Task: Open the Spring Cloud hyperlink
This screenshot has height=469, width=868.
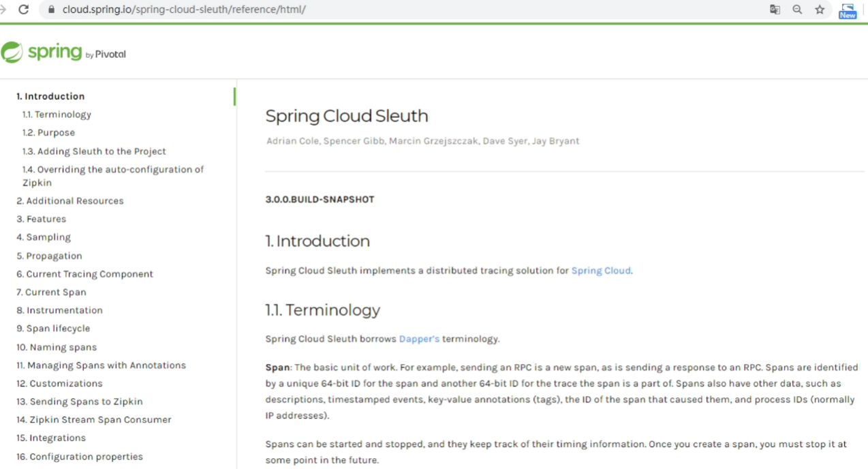Action: click(601, 271)
